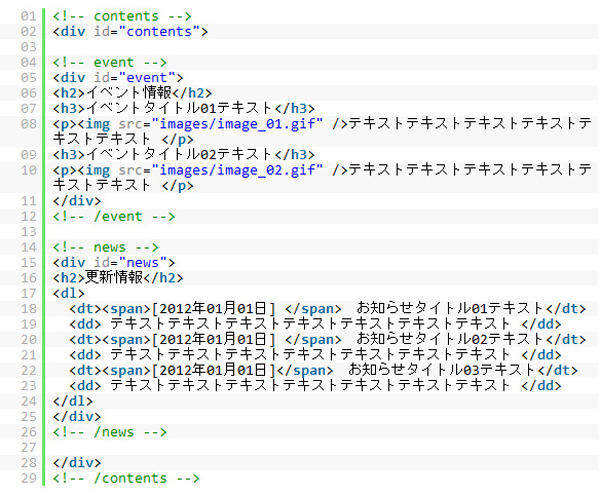Image resolution: width=600 pixels, height=496 pixels.
Task: Click line number 01 in the gutter
Action: tap(27, 16)
